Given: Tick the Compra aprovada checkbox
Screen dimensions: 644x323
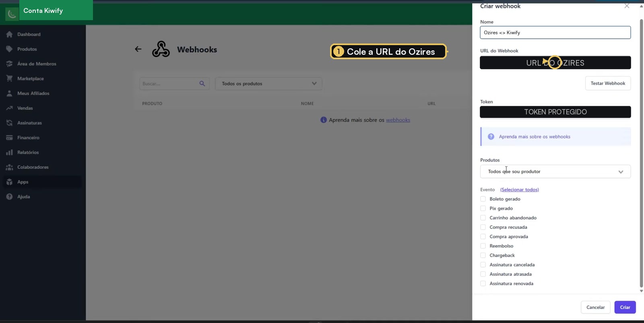Looking at the screenshot, I should (x=483, y=236).
